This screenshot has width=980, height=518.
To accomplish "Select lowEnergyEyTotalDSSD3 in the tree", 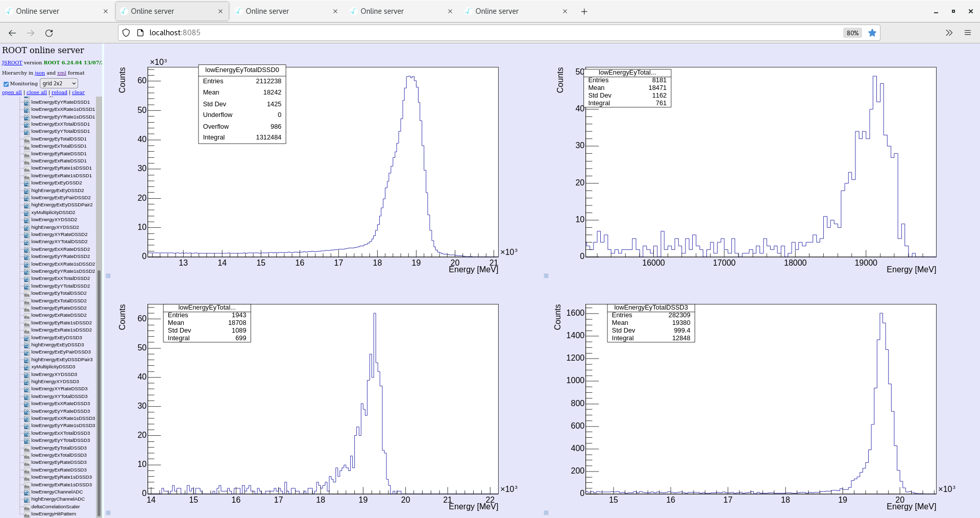I will (59, 448).
